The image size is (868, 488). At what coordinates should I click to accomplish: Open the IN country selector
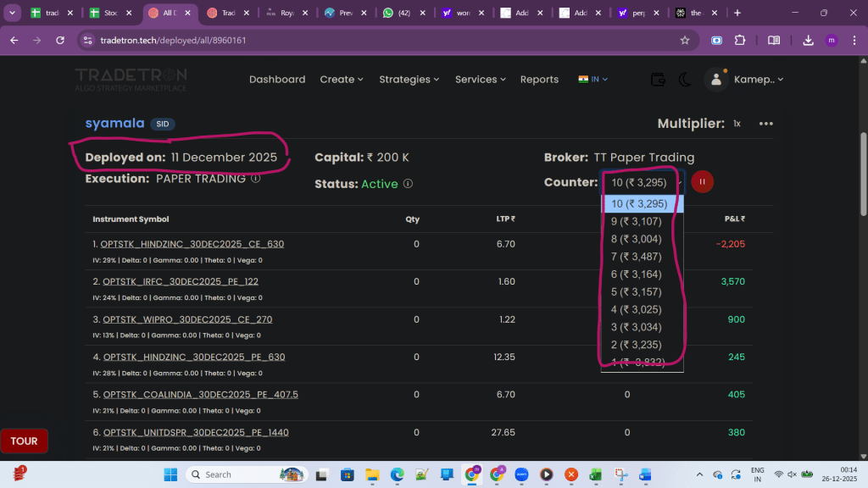pos(593,80)
